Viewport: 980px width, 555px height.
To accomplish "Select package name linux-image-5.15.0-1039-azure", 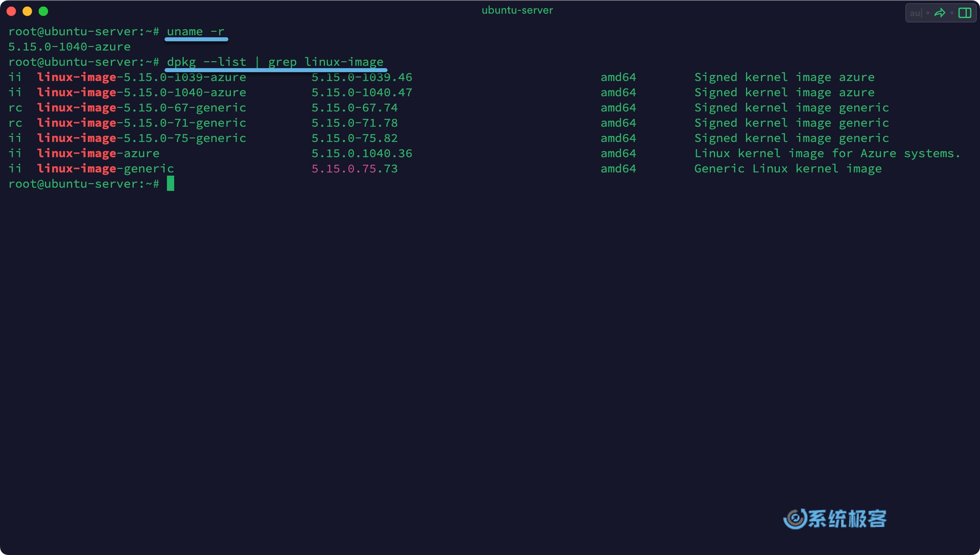I will (142, 77).
